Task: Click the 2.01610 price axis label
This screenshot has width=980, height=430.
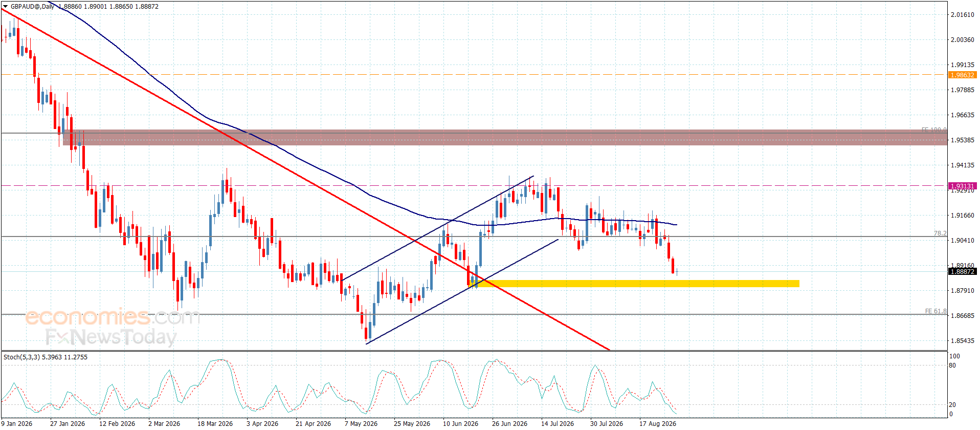Action: (x=962, y=14)
